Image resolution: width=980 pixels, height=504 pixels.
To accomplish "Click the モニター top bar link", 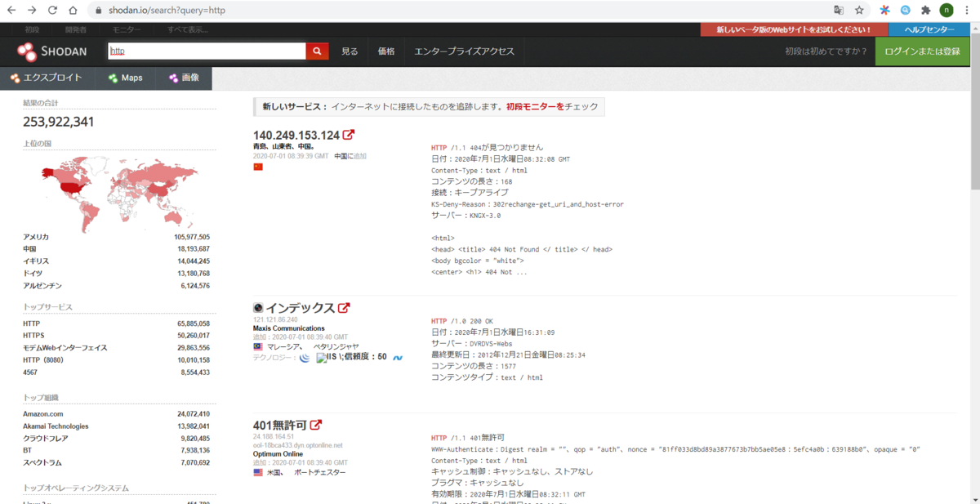I will pyautogui.click(x=127, y=29).
